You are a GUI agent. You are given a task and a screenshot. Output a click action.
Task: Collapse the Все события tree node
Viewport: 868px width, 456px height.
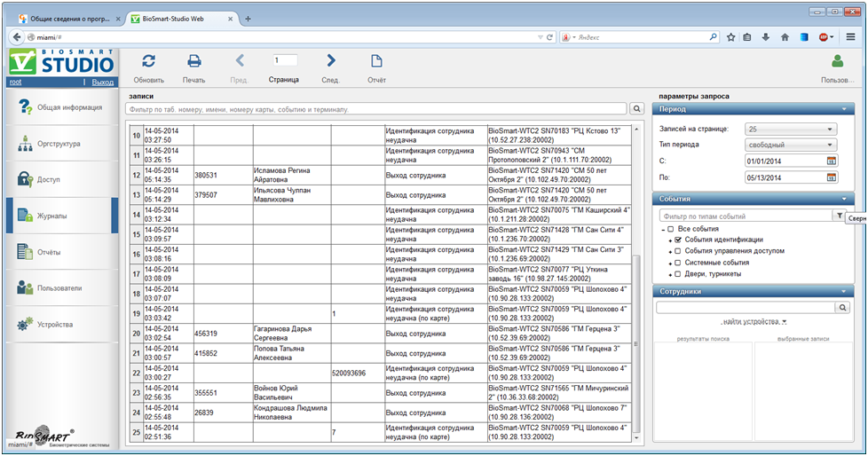coord(663,229)
